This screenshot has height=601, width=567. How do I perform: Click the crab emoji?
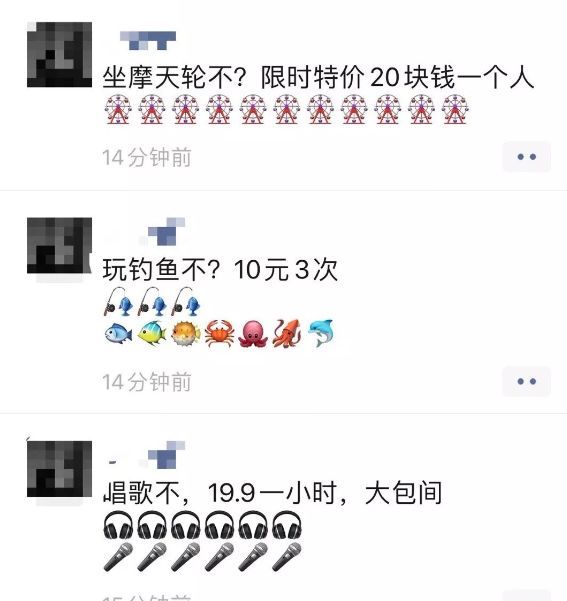tap(220, 334)
